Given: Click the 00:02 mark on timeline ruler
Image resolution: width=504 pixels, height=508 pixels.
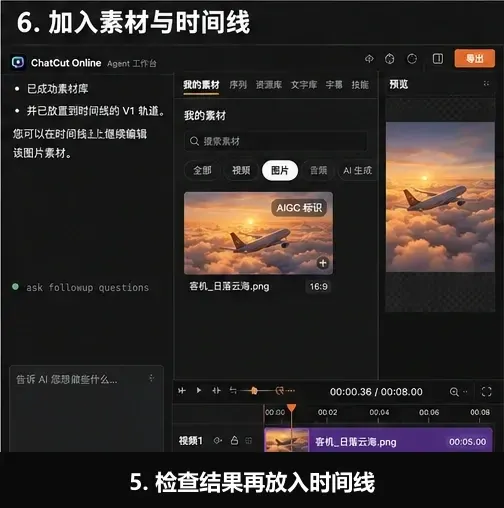Looking at the screenshot, I should point(327,412).
